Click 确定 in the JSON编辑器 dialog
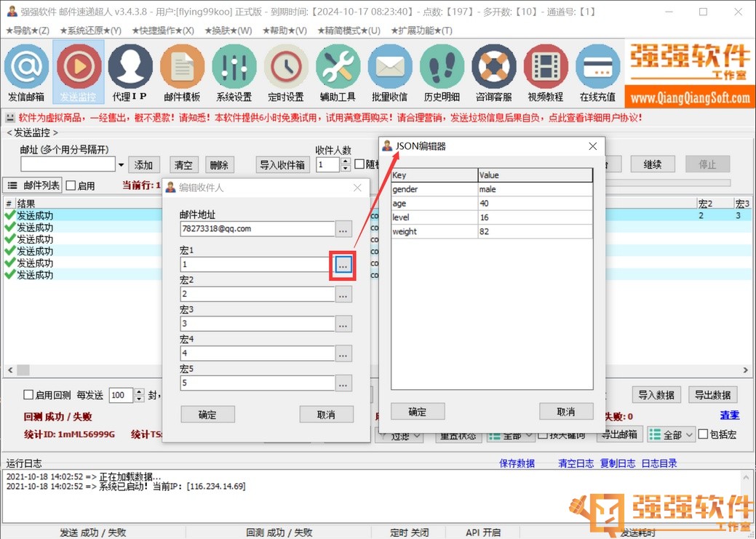Image resolution: width=756 pixels, height=539 pixels. pos(418,412)
